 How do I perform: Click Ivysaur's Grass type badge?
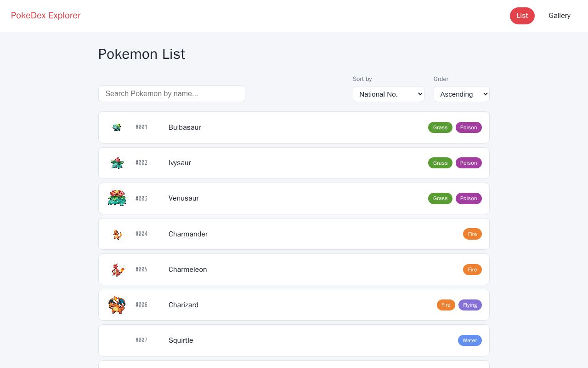tap(440, 163)
